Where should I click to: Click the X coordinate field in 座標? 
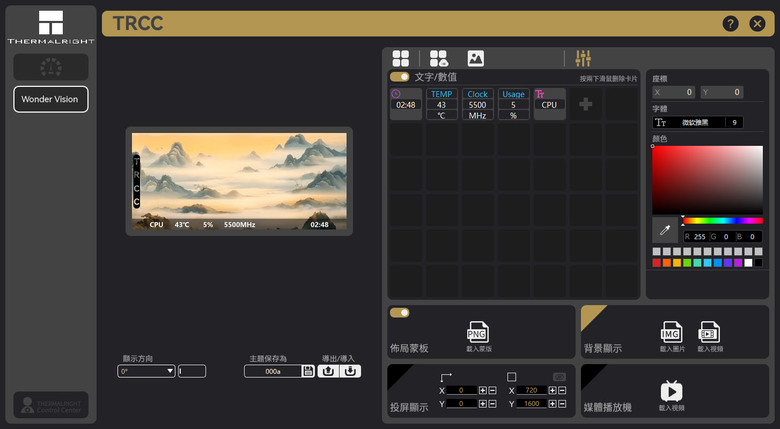(x=674, y=92)
